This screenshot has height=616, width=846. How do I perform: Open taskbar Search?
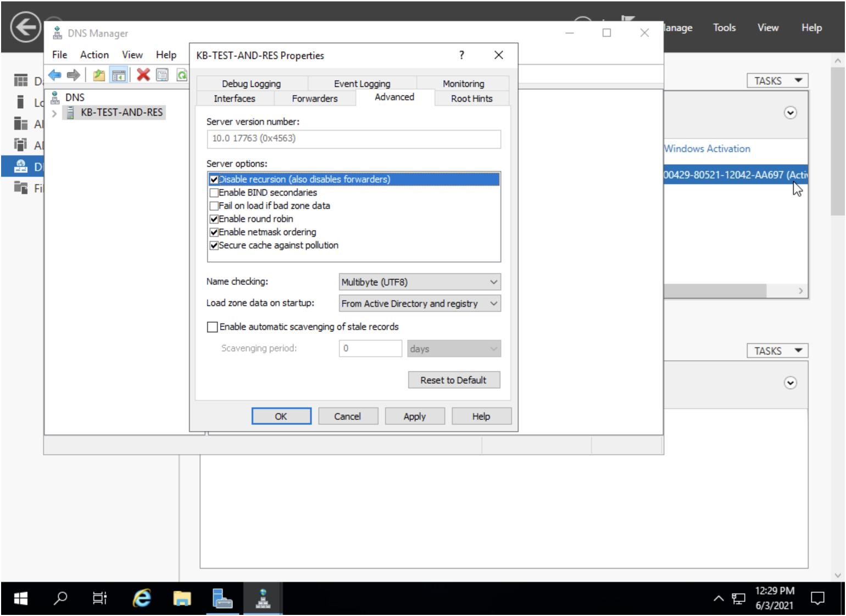[60, 598]
